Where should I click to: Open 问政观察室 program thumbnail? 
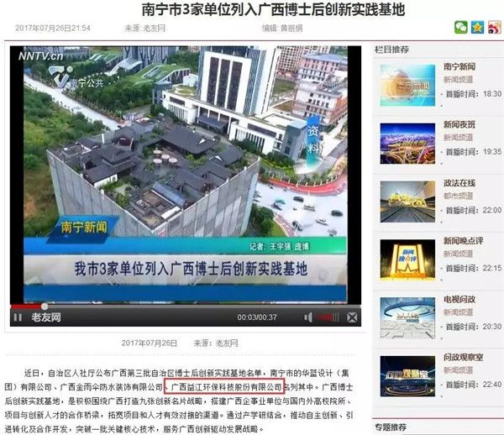[x=407, y=375]
